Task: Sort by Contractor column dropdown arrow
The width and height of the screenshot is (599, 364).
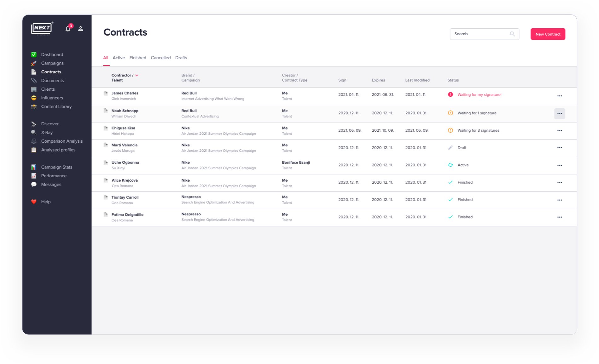Action: (x=137, y=76)
